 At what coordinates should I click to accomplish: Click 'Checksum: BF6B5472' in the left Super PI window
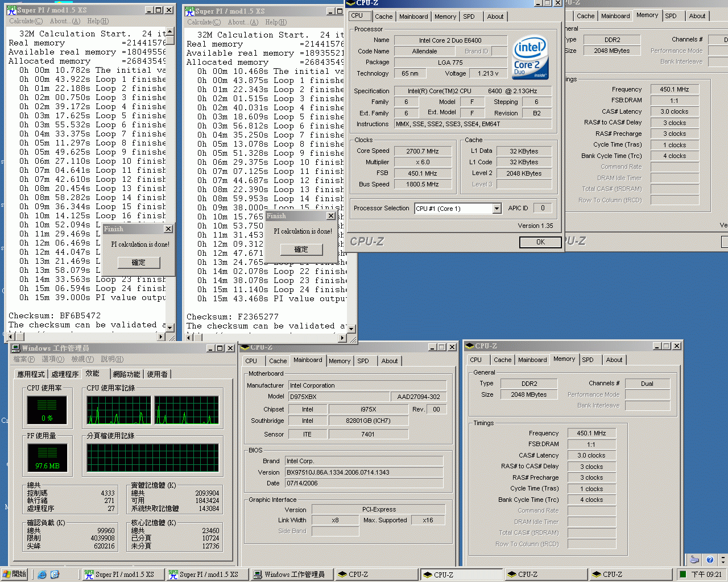click(55, 315)
